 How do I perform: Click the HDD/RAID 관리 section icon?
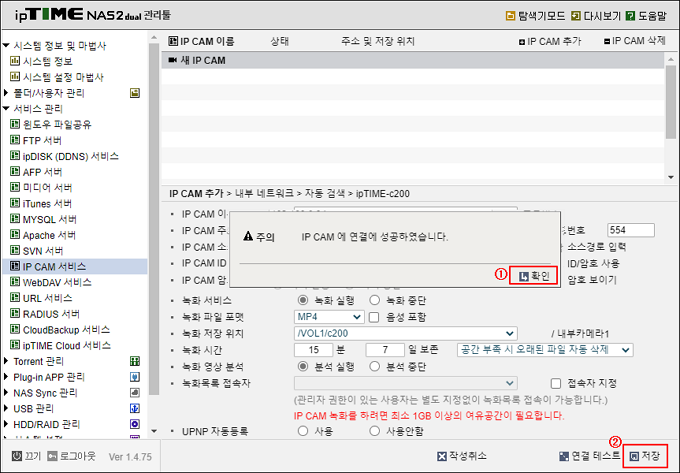coord(135,424)
